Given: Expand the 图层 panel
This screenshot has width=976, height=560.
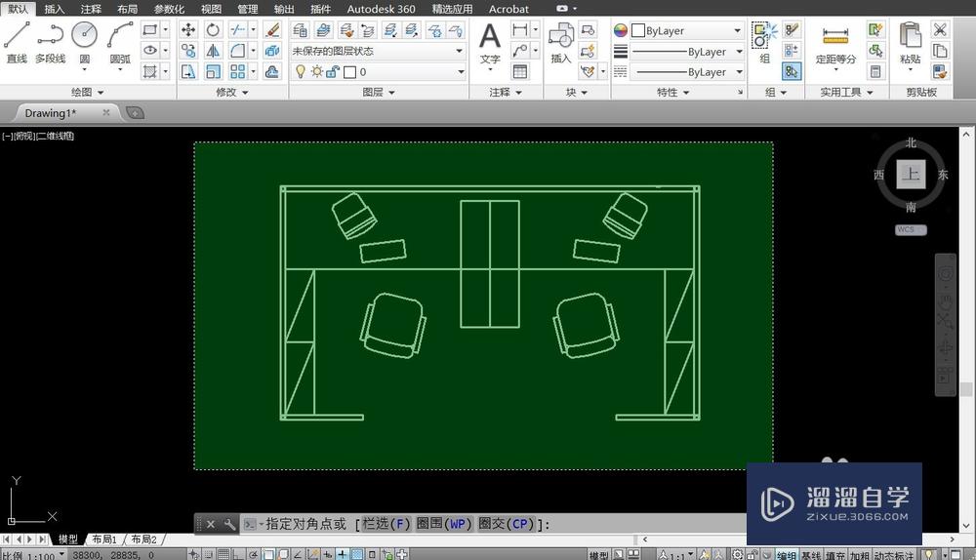Looking at the screenshot, I should pyautogui.click(x=379, y=92).
